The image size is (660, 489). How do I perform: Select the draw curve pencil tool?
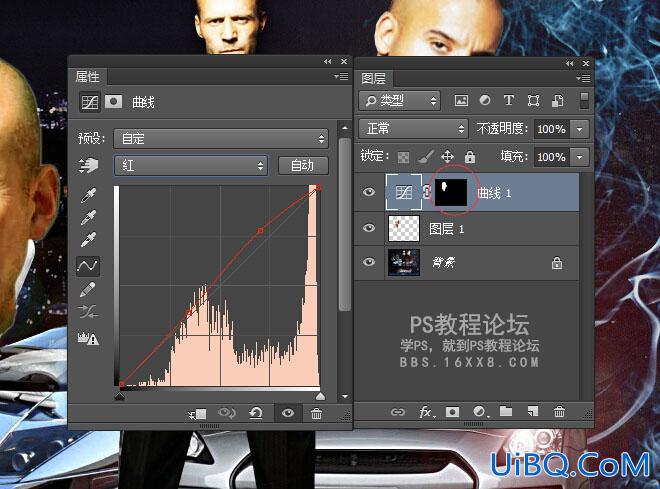pos(88,290)
